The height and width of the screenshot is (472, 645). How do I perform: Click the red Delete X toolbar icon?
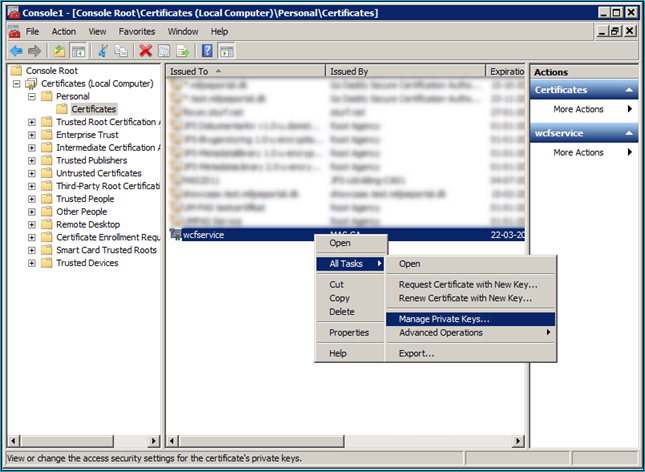[146, 51]
